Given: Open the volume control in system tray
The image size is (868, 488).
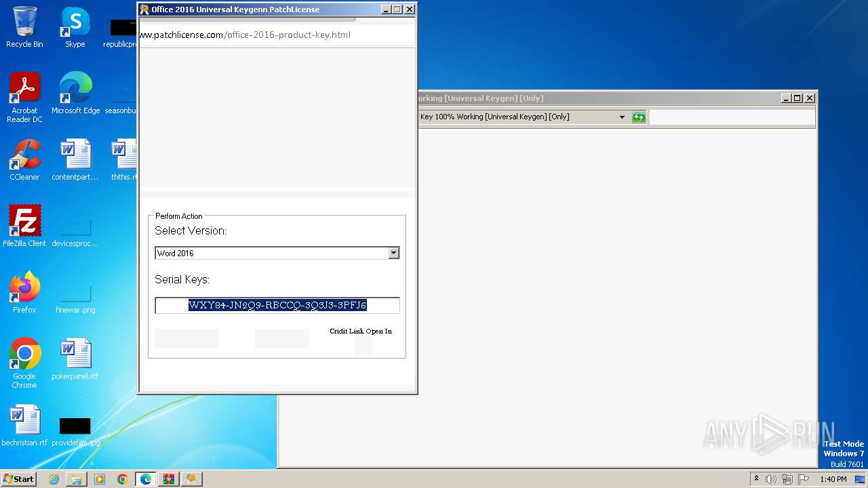Looking at the screenshot, I should click(771, 479).
